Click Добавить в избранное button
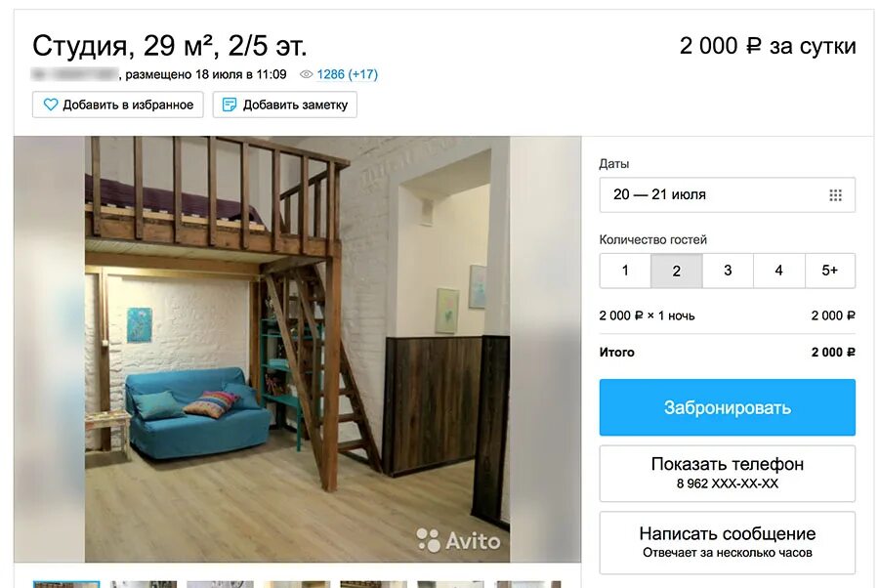This screenshot has height=588, width=879. click(x=118, y=105)
